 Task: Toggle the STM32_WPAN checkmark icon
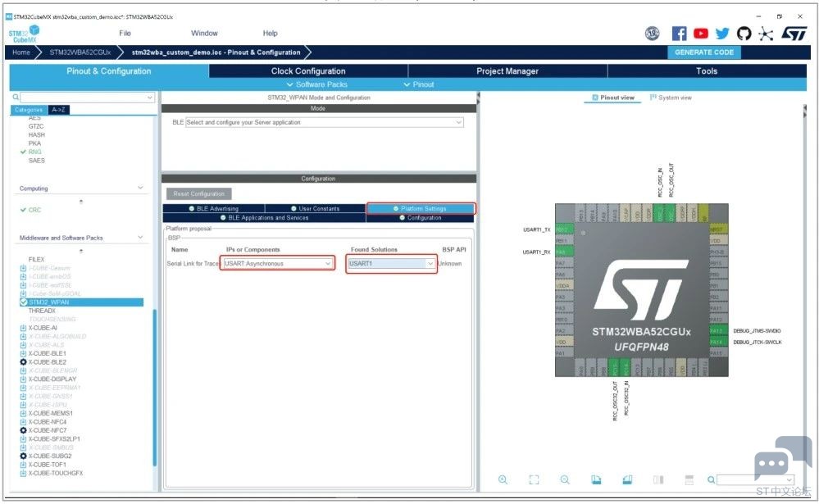point(23,302)
